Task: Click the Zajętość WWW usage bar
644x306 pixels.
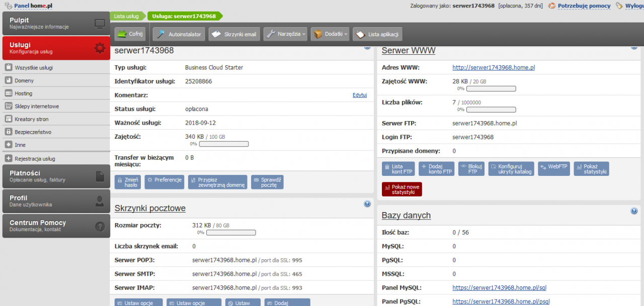Action: [x=491, y=88]
